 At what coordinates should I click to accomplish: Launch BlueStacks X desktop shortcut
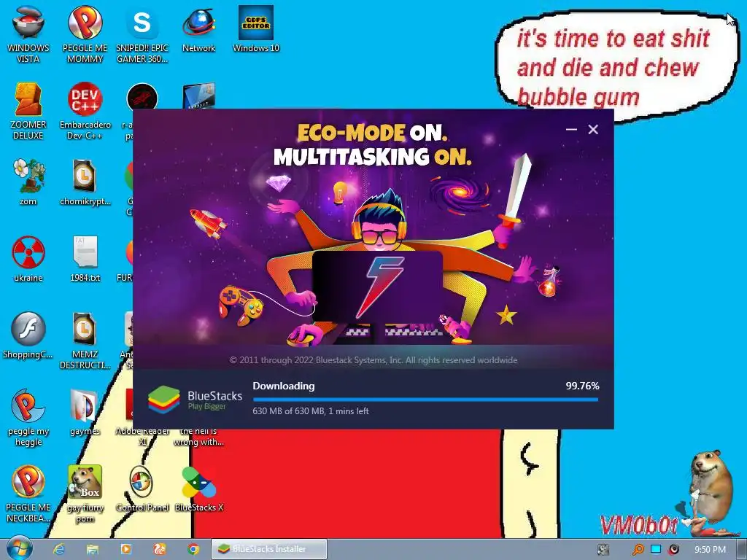tap(198, 488)
